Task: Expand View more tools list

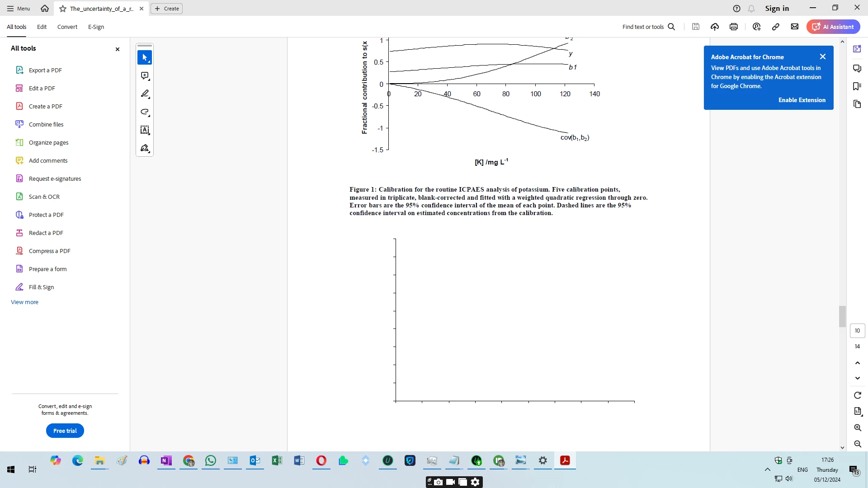Action: click(24, 302)
